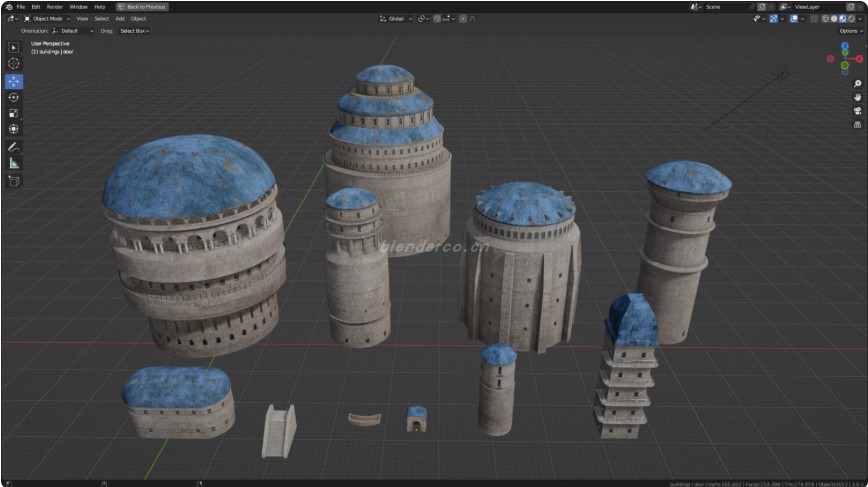Image resolution: width=868 pixels, height=487 pixels.
Task: Open the Options dropdown
Action: [x=851, y=31]
